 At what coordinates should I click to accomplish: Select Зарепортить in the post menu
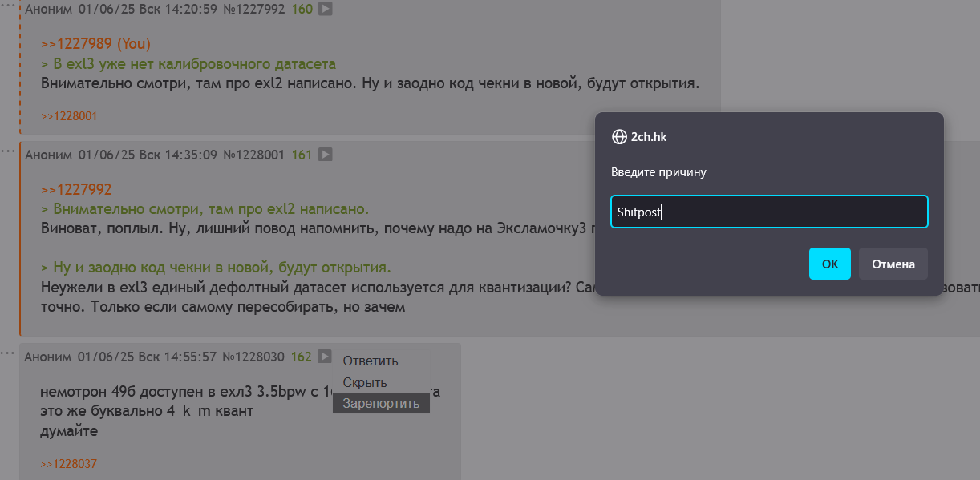tap(381, 403)
